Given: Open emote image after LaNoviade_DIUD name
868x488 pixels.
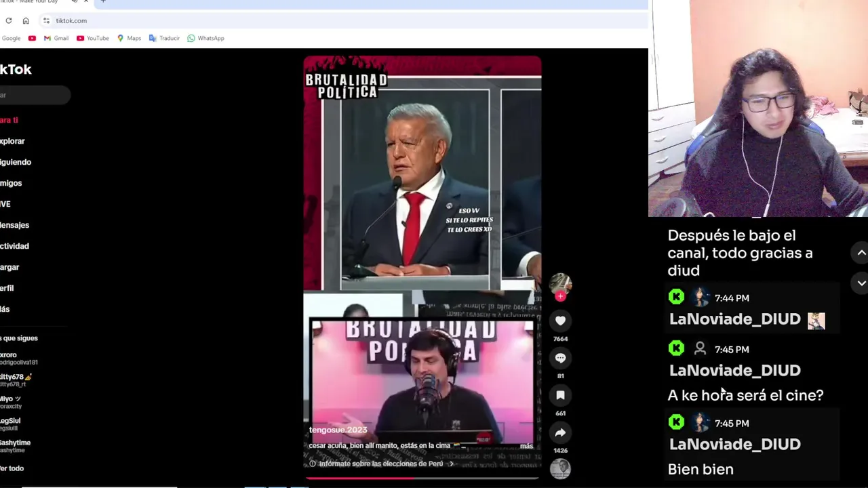Looking at the screenshot, I should click(x=816, y=321).
